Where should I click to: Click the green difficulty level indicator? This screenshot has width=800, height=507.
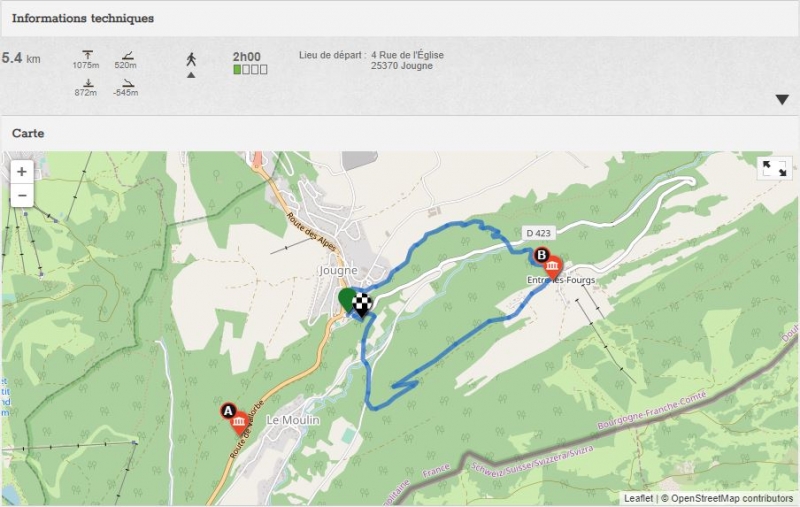pyautogui.click(x=237, y=70)
